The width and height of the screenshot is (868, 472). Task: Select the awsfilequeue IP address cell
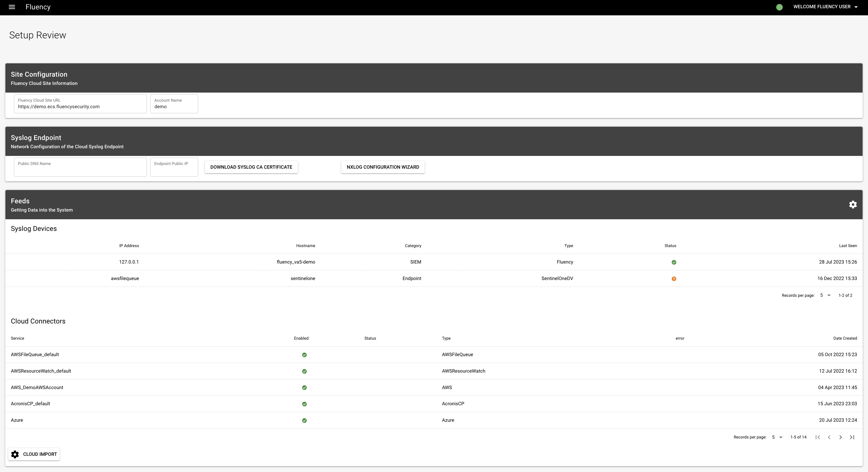125,278
